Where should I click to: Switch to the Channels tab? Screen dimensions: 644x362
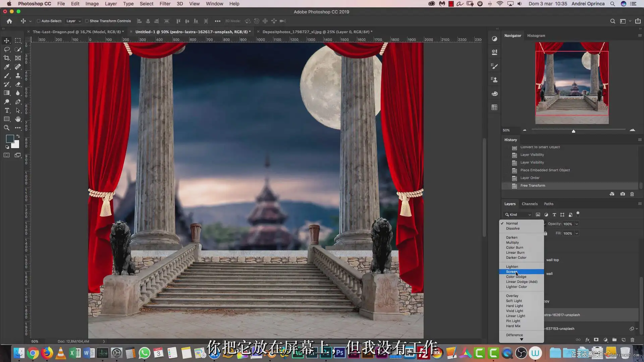pyautogui.click(x=529, y=204)
